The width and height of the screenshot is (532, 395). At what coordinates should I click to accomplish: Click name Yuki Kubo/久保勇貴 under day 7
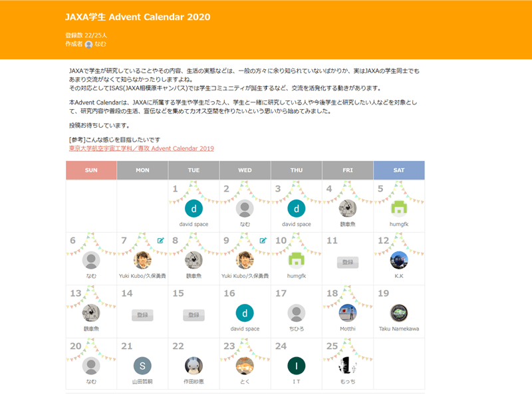[x=142, y=276]
